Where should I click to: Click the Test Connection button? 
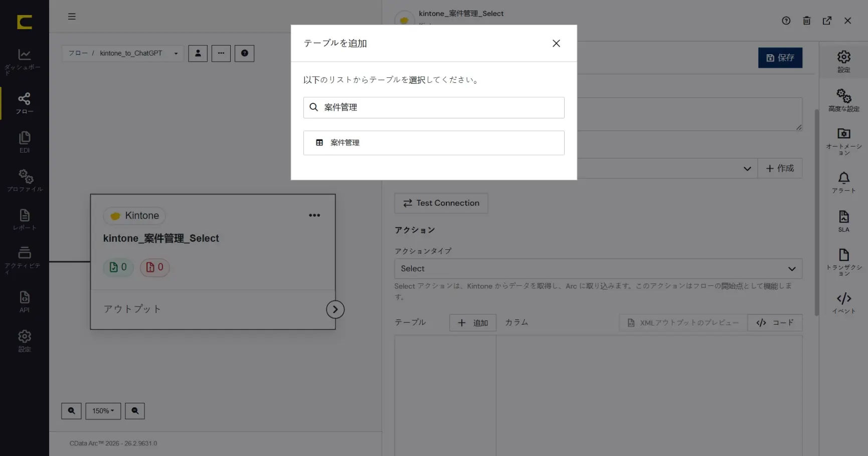(x=441, y=203)
